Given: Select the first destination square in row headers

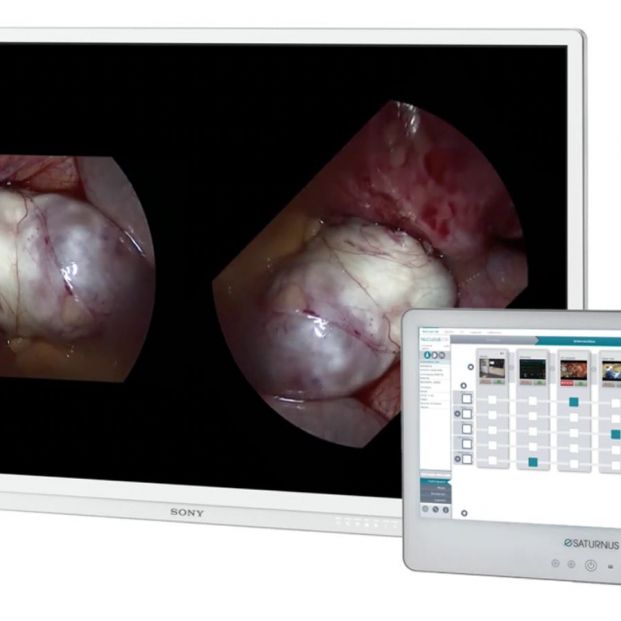Looking at the screenshot, I should [x=467, y=399].
